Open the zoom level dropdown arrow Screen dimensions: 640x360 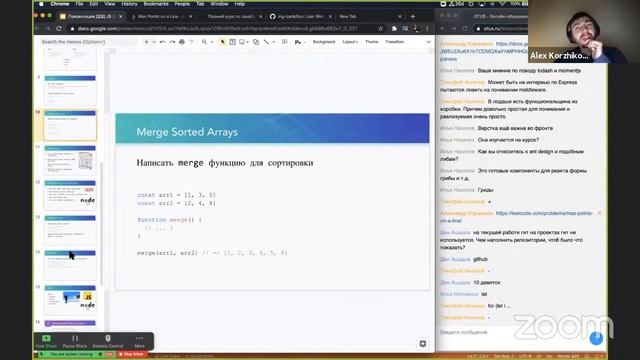211,42
